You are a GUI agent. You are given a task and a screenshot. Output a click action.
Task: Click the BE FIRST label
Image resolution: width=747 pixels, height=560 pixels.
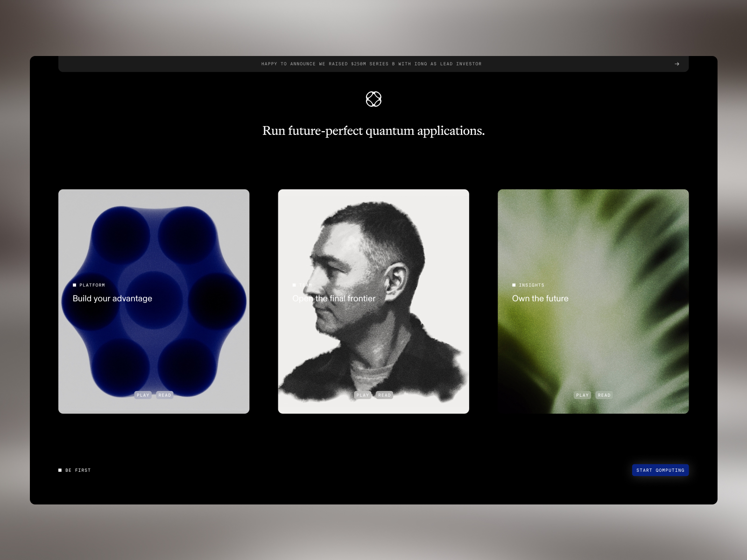(x=78, y=470)
